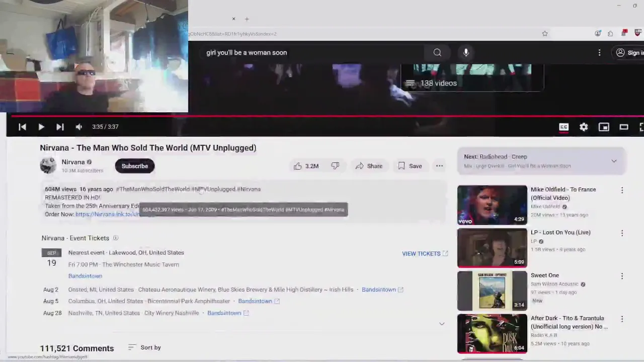
Task: Subscribe to the Nirvana channel
Action: pyautogui.click(x=134, y=166)
